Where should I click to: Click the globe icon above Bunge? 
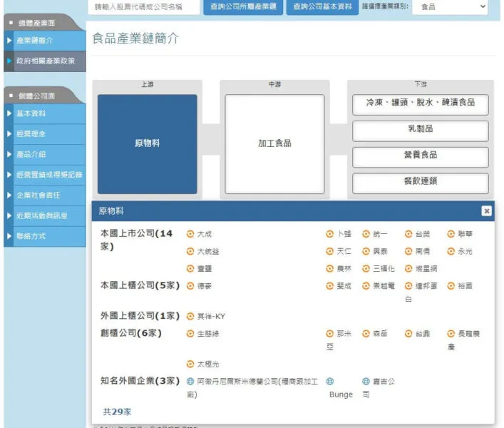click(x=329, y=382)
